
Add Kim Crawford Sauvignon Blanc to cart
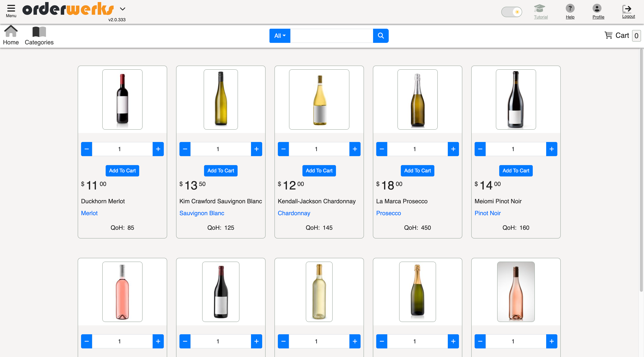click(x=220, y=170)
